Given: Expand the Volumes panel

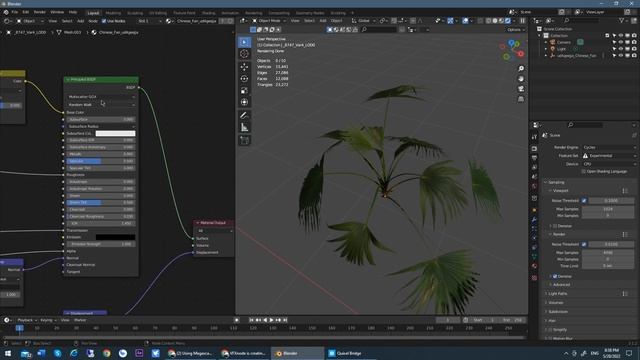Looking at the screenshot, I should (556, 302).
